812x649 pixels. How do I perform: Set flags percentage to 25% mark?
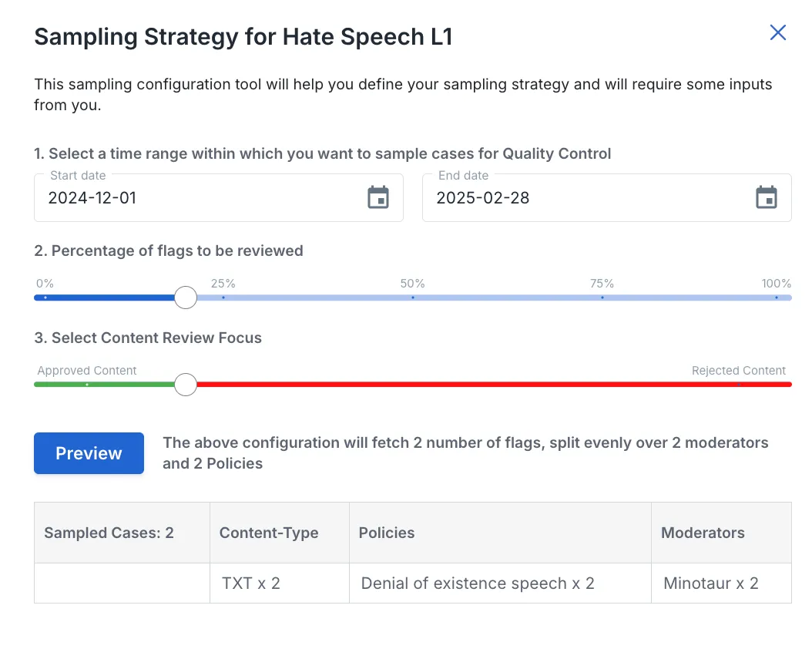tap(223, 298)
